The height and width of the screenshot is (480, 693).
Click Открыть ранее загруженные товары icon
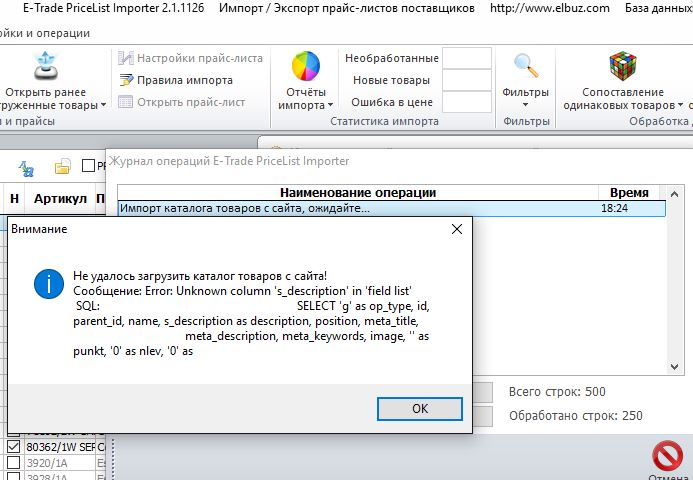(46, 66)
